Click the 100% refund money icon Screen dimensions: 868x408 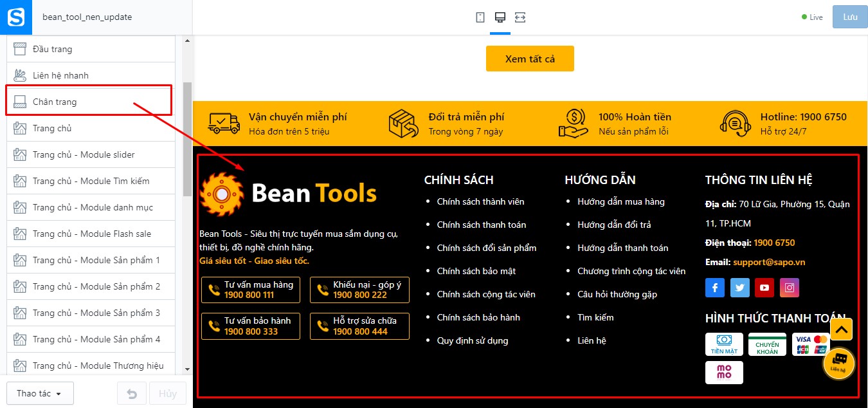(574, 123)
